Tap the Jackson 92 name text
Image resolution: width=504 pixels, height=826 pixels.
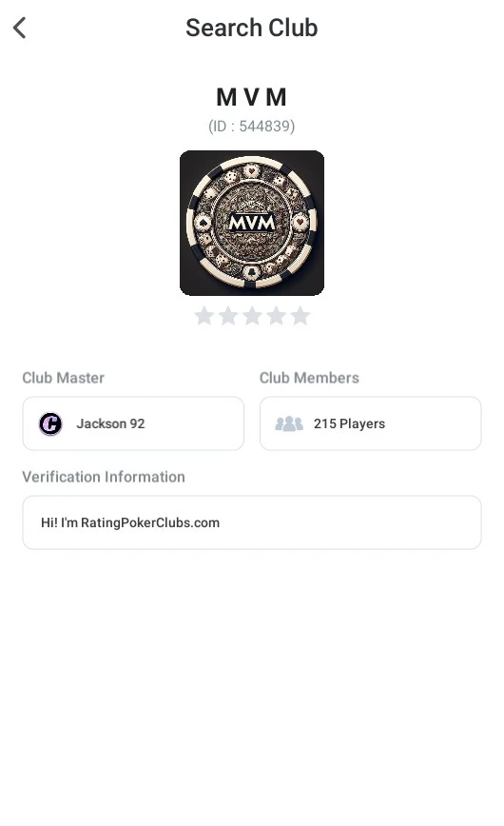(x=110, y=423)
